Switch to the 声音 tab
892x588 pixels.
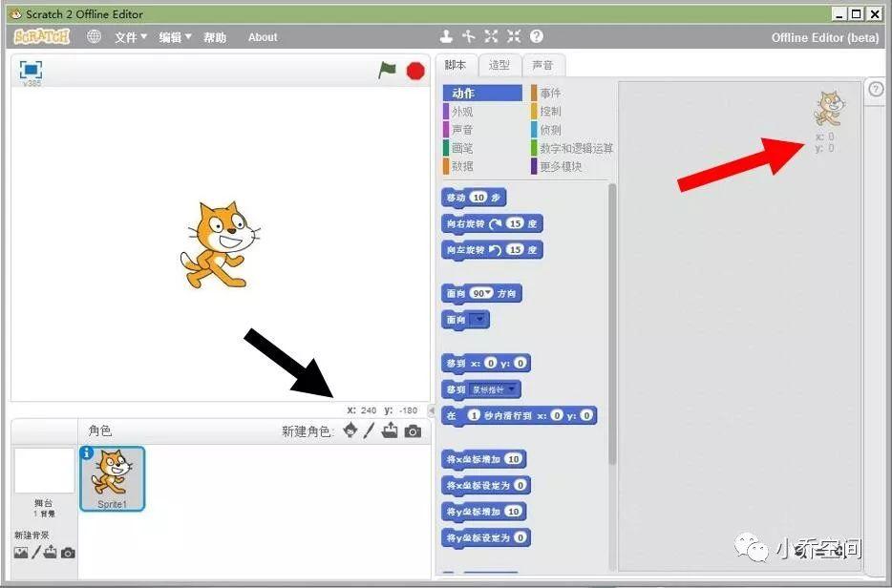(542, 66)
